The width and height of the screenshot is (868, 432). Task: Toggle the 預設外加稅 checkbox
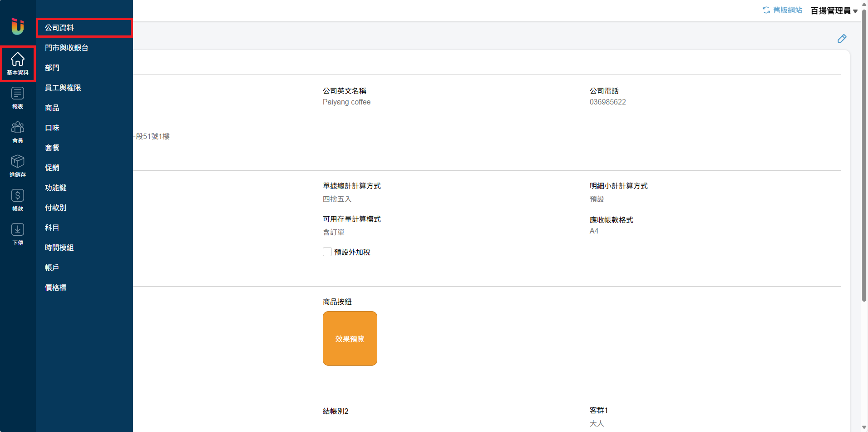pos(327,252)
